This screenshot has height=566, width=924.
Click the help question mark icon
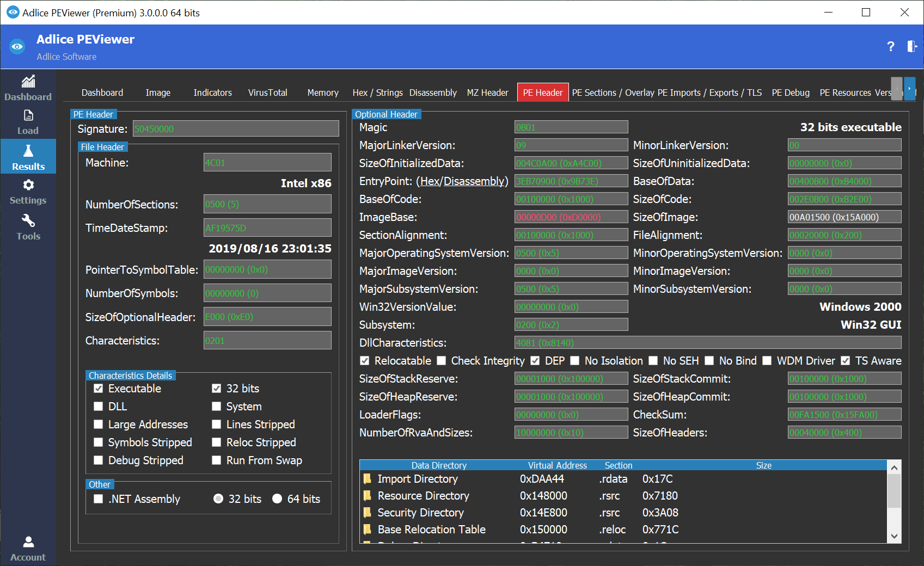click(891, 47)
